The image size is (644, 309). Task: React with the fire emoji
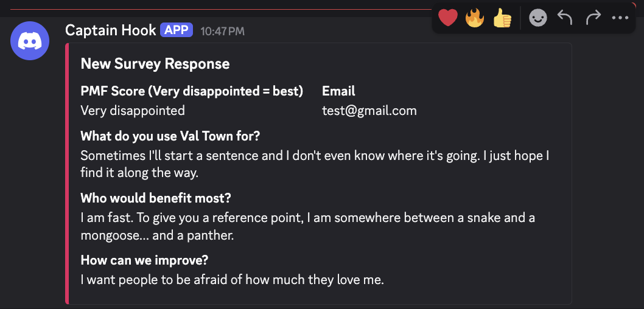click(x=475, y=18)
